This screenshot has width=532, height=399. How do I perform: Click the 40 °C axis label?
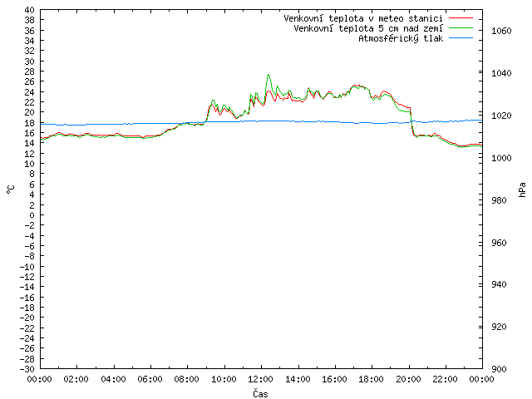30,10
